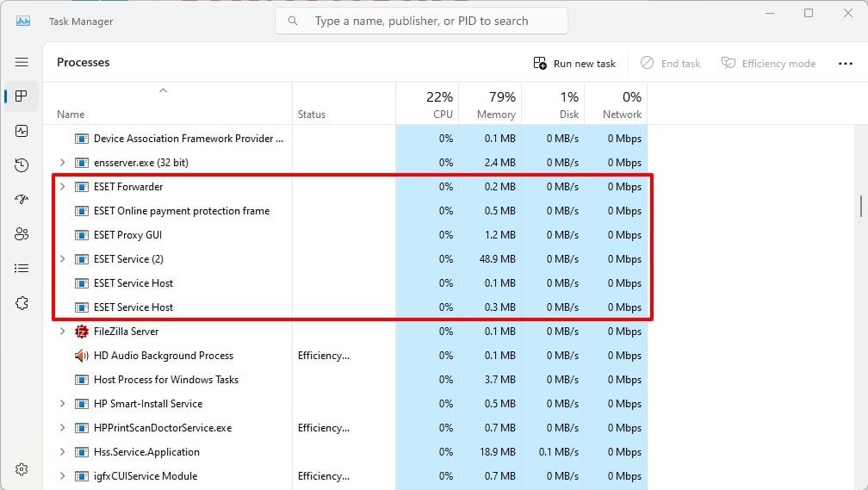Click the Efficiency mode button
Image resolution: width=868 pixels, height=490 pixels.
[768, 64]
